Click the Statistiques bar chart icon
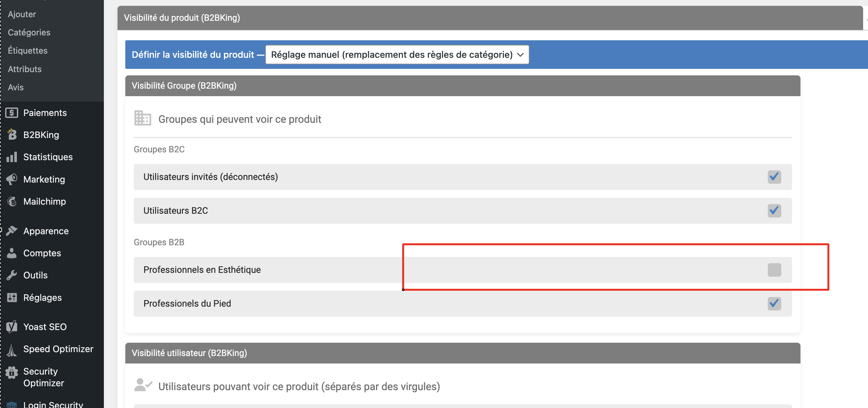Screen dimensions: 868x408 pos(12,157)
